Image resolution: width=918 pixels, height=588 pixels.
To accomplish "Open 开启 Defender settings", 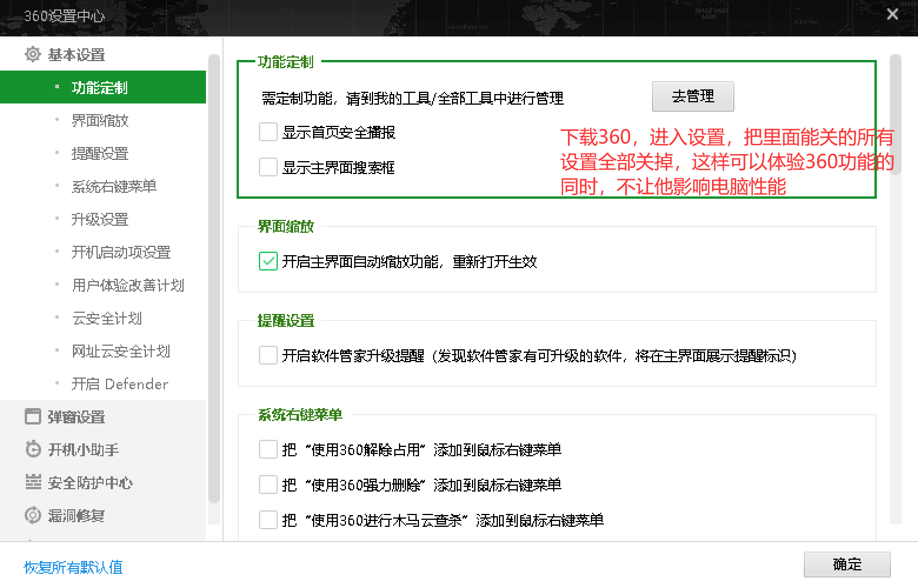I will pos(119,384).
